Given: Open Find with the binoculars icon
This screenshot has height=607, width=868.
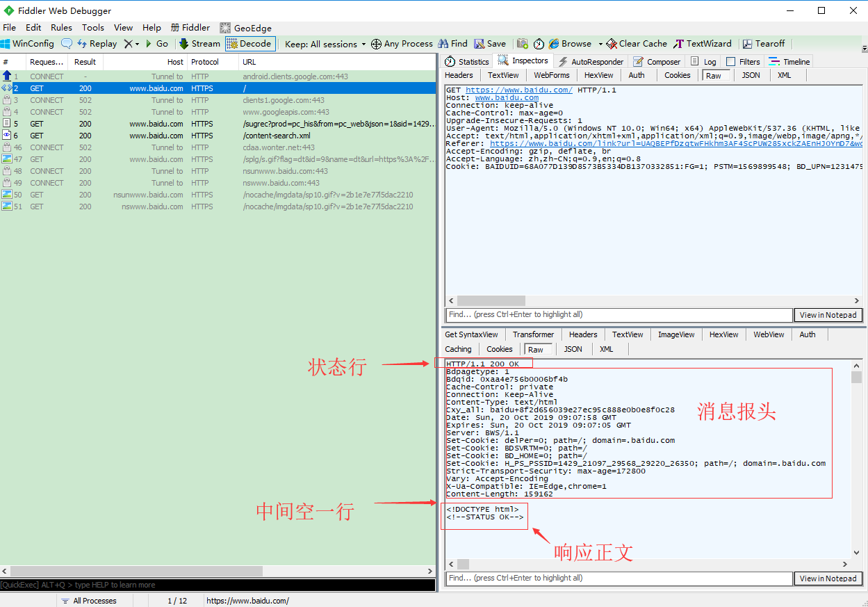Looking at the screenshot, I should click(452, 43).
